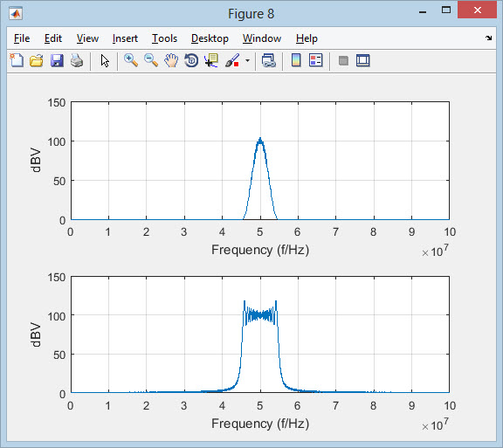This screenshot has height=448, width=503.
Task: Save figure with the floppy disk icon
Action: (x=57, y=60)
